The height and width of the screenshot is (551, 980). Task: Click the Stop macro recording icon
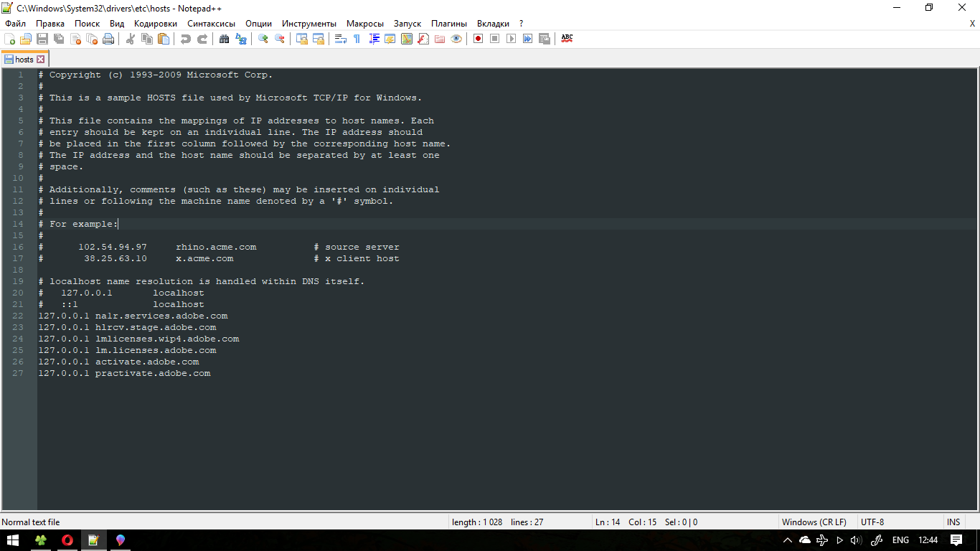[x=494, y=39]
